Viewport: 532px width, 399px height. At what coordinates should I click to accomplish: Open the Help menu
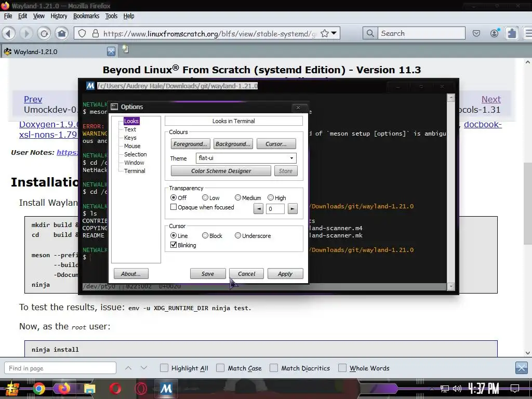[x=129, y=16]
